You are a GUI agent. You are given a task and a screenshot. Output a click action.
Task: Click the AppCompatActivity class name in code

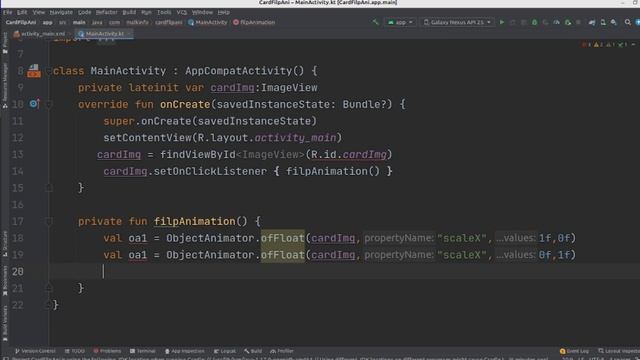point(238,71)
